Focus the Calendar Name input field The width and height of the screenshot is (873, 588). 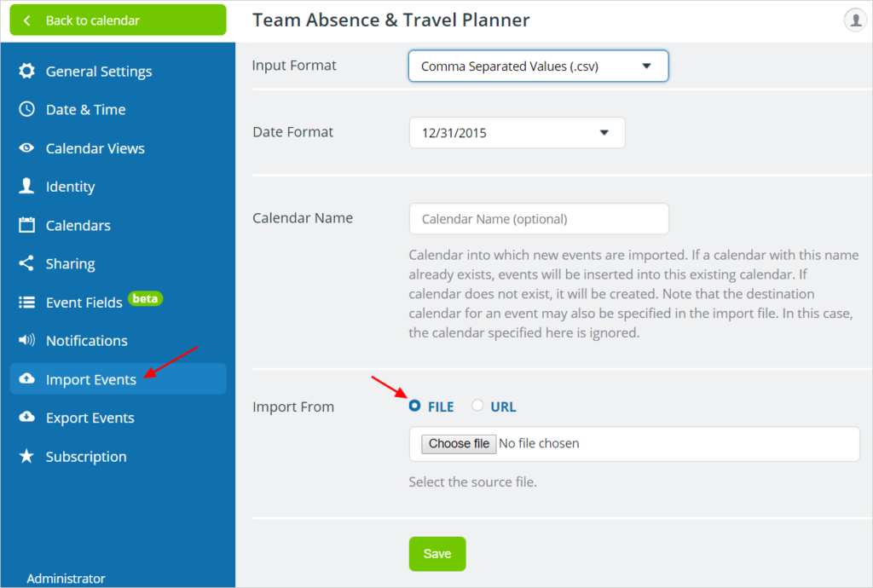539,219
